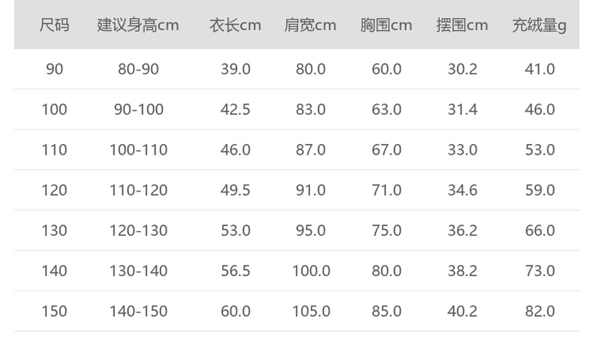The width and height of the screenshot is (593, 364).
Task: Select the 34.6 hem circumference cell
Action: 462,190
